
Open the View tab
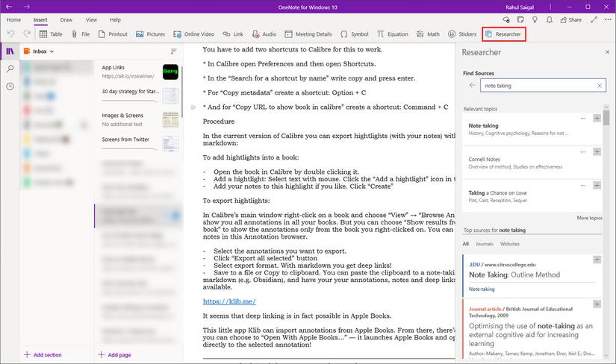[92, 19]
